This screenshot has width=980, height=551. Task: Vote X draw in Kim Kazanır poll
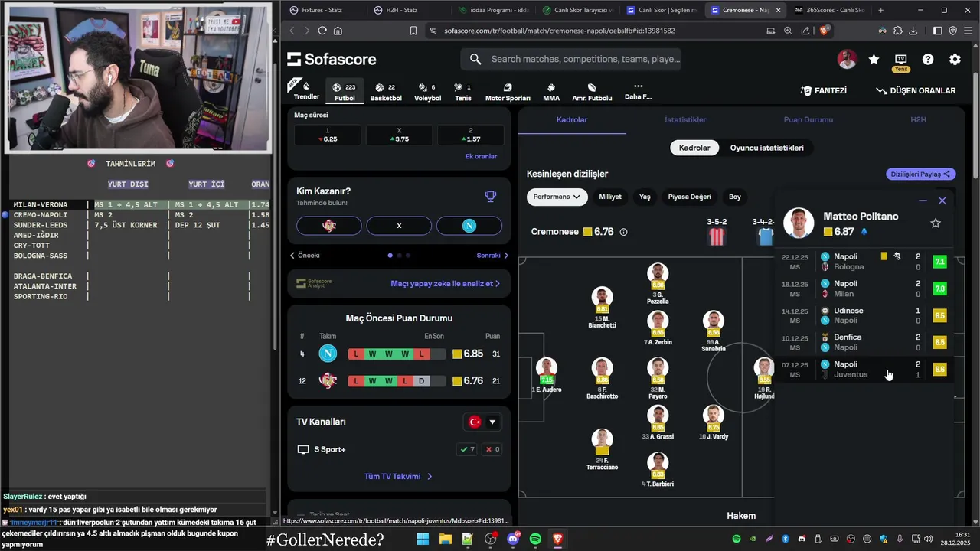399,226
